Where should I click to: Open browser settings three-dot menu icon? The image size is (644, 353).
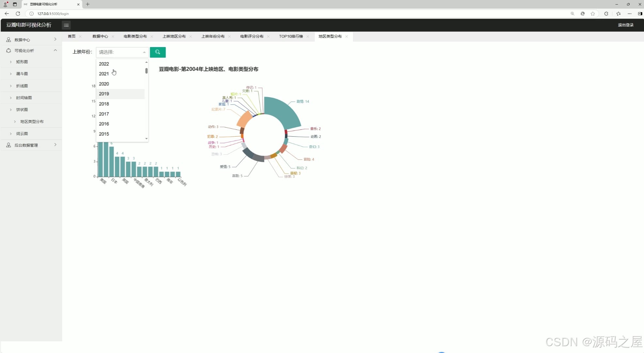pos(629,14)
